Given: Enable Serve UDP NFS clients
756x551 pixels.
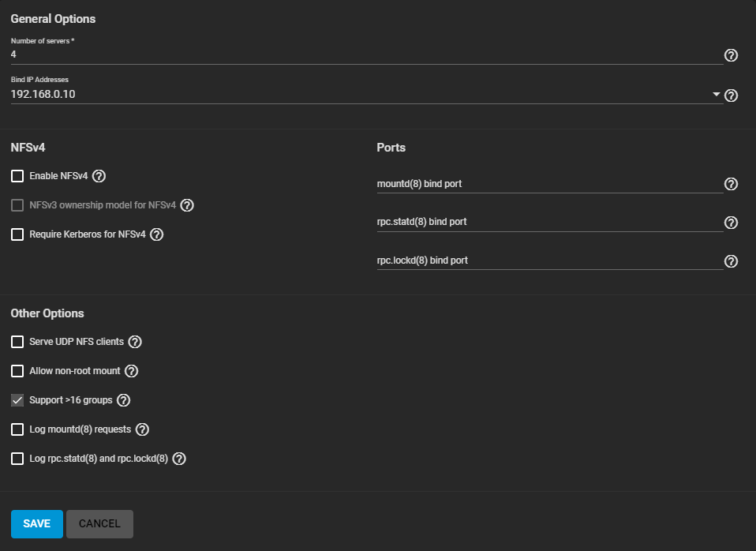Looking at the screenshot, I should click(x=17, y=342).
